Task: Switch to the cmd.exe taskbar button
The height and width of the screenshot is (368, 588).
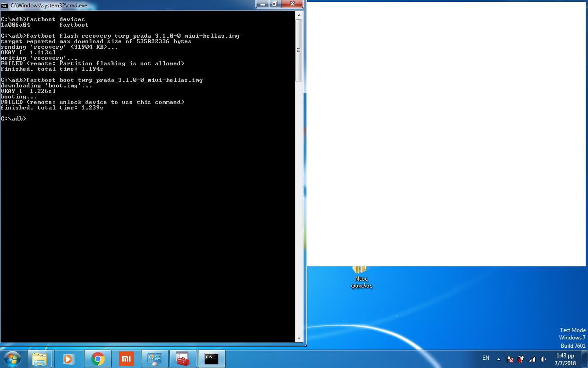Action: click(212, 359)
